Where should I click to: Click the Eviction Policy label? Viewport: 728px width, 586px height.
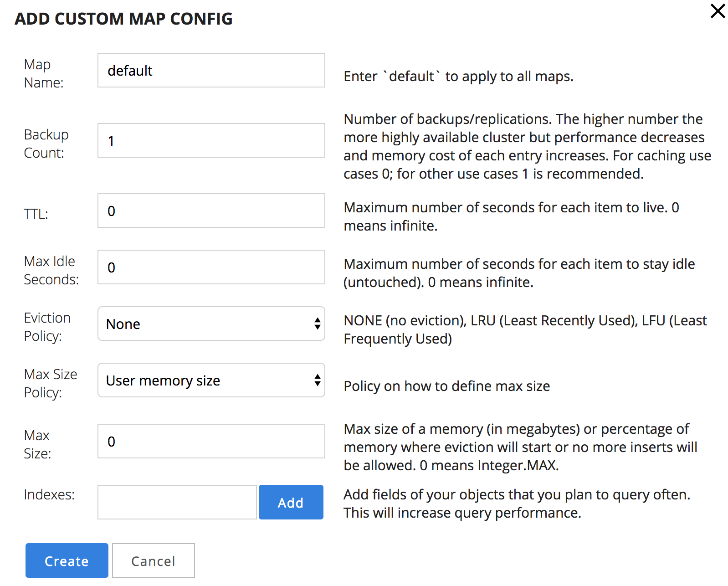(47, 327)
